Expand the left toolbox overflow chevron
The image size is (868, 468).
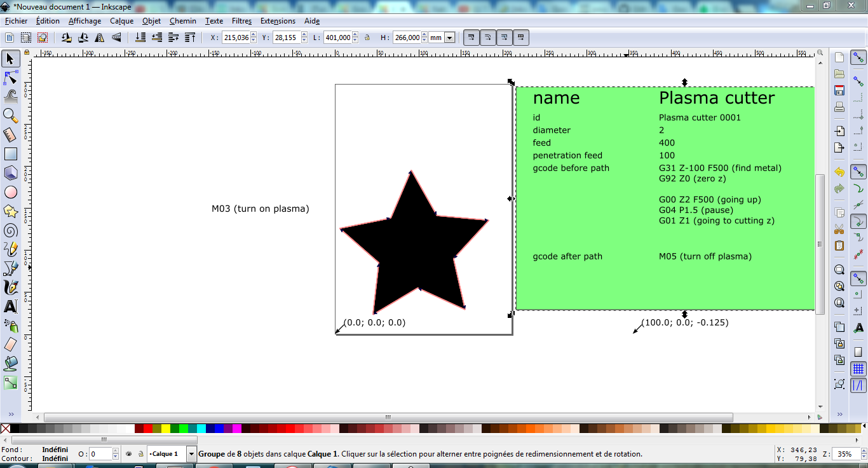click(x=10, y=413)
